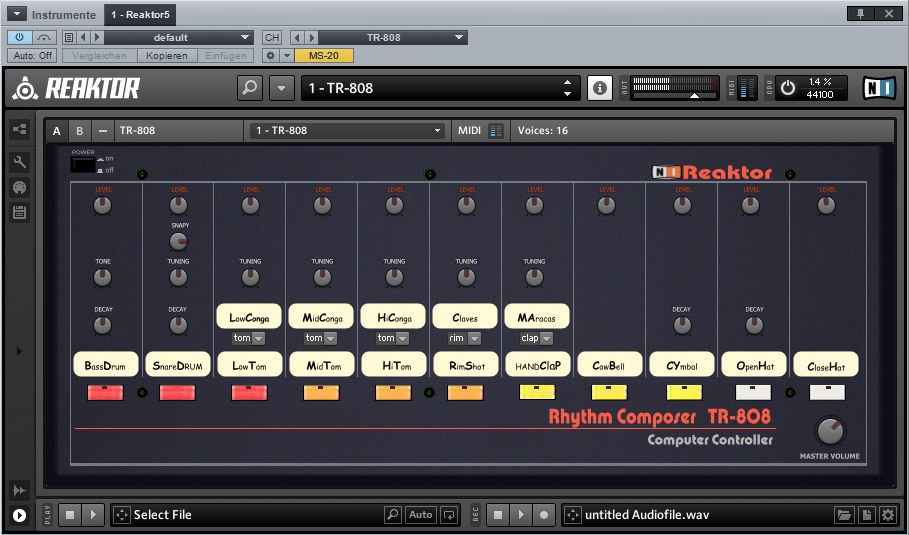The image size is (909, 535).
Task: Toggle the player loop icon
Action: coord(449,515)
